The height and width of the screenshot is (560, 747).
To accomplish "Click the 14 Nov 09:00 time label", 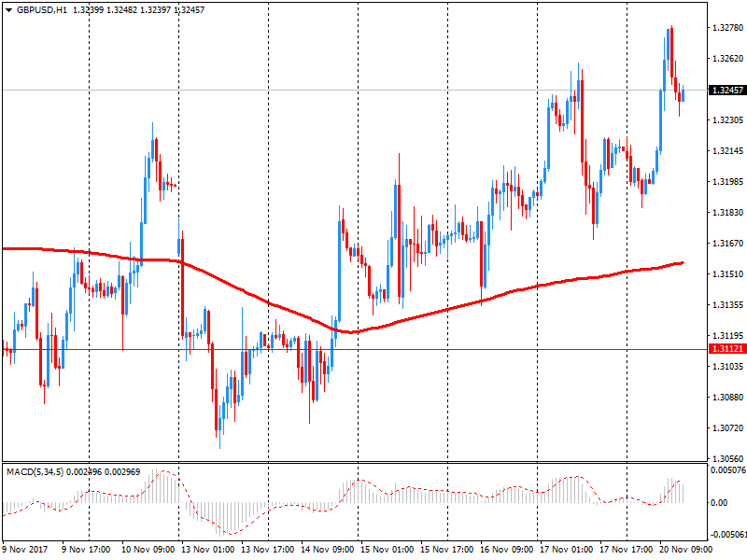I will point(328,550).
